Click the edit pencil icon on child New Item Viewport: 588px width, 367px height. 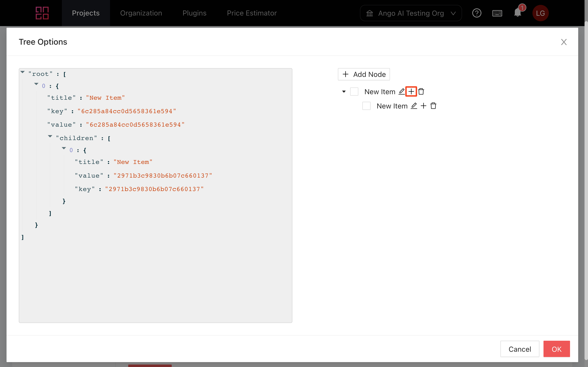click(414, 106)
